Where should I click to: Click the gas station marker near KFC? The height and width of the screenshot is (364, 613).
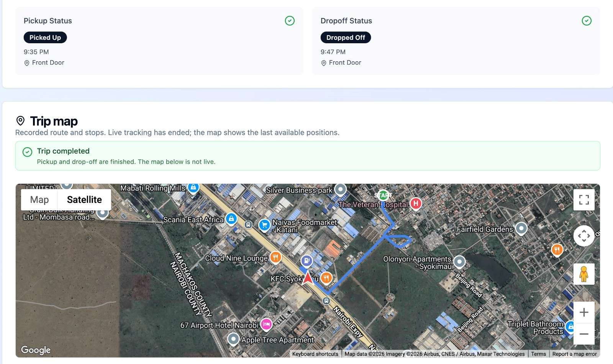point(306,261)
